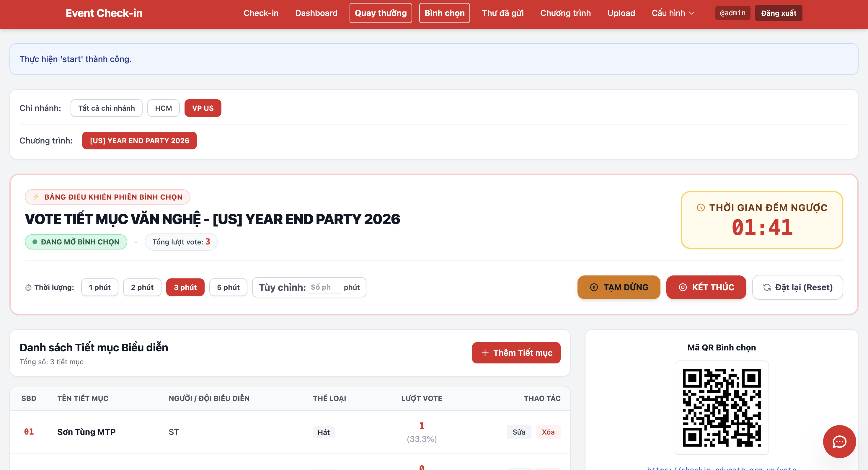868x470 pixels.
Task: Click the stopwatch icon beside Thời lượng
Action: tap(28, 287)
